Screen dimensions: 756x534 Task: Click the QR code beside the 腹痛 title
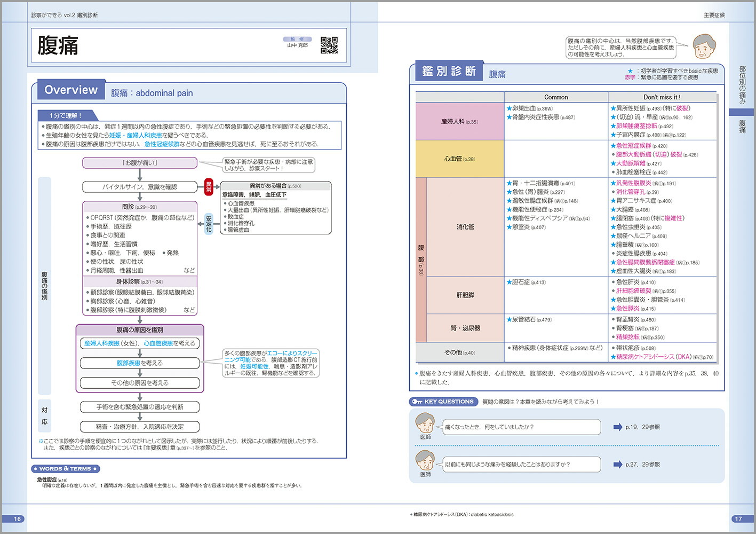(329, 45)
